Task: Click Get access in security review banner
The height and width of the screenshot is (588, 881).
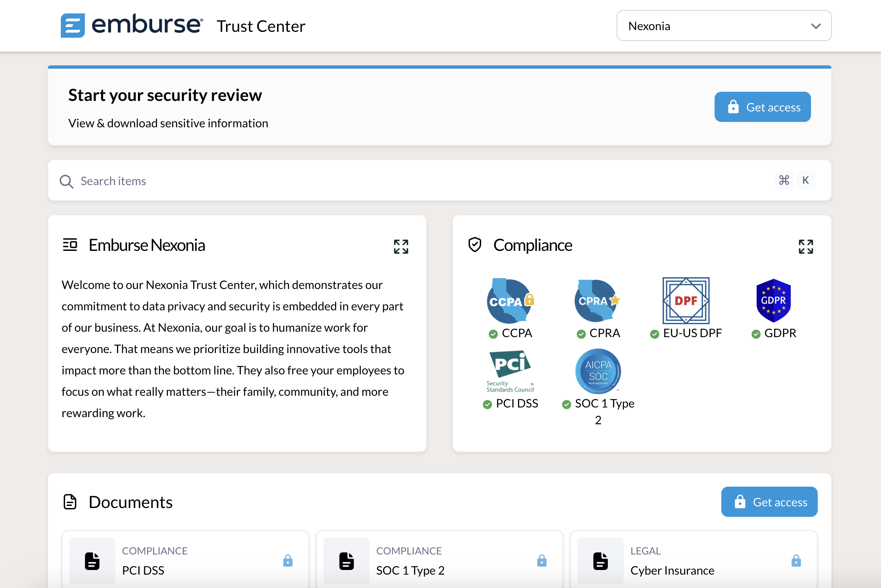Action: (762, 107)
